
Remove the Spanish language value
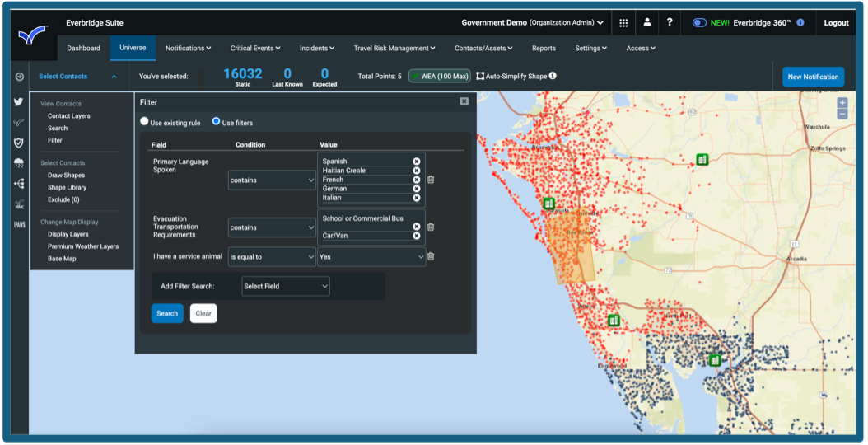coord(416,162)
